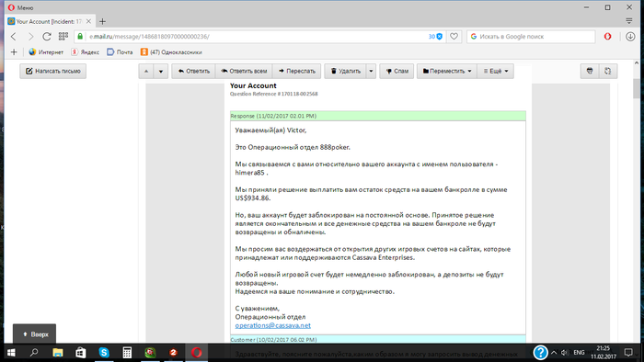Open the ad blocker shield badge

(x=435, y=37)
